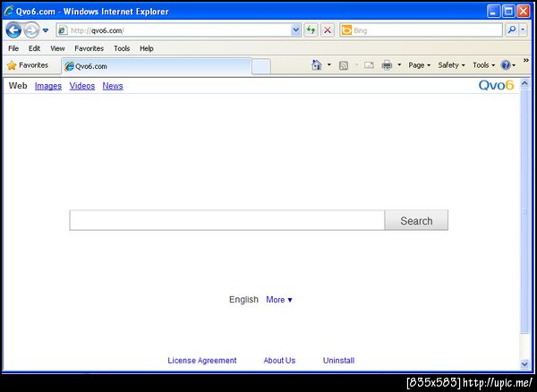
Task: Click the Qvo6 page search field
Action: 227,220
